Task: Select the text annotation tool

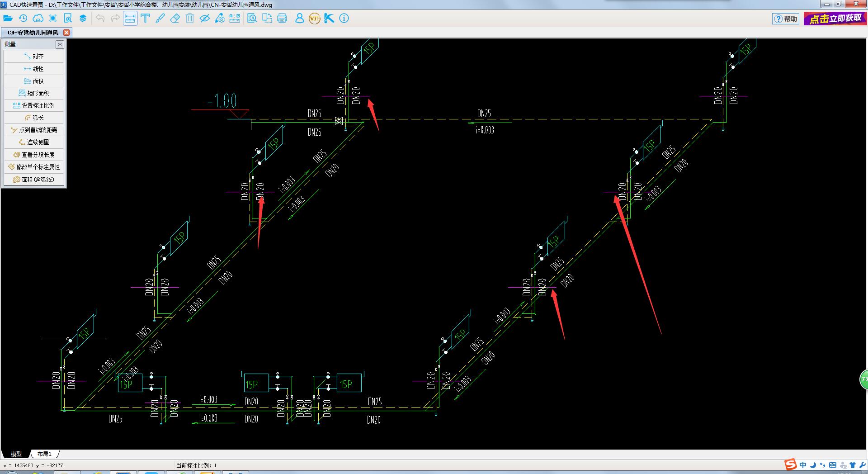Action: pos(146,19)
